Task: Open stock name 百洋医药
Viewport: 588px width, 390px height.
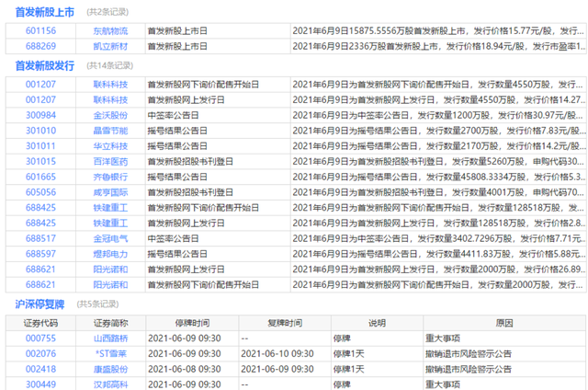Action: 110,162
